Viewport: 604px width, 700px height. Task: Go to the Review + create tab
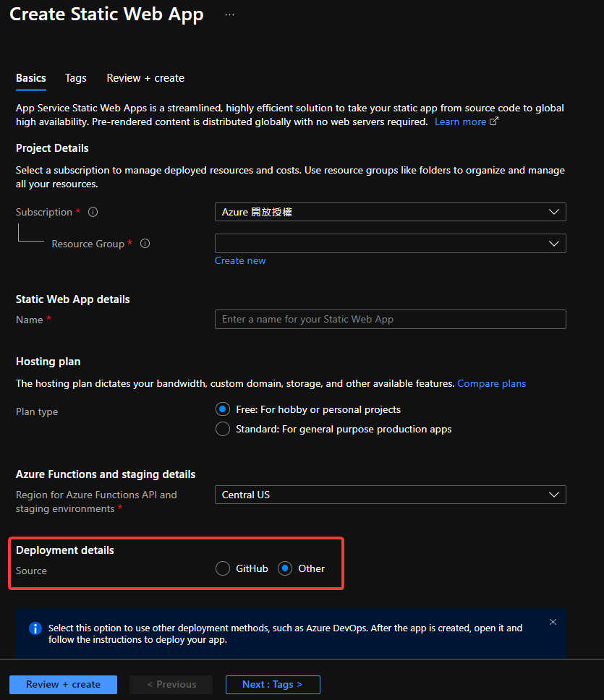click(x=145, y=78)
